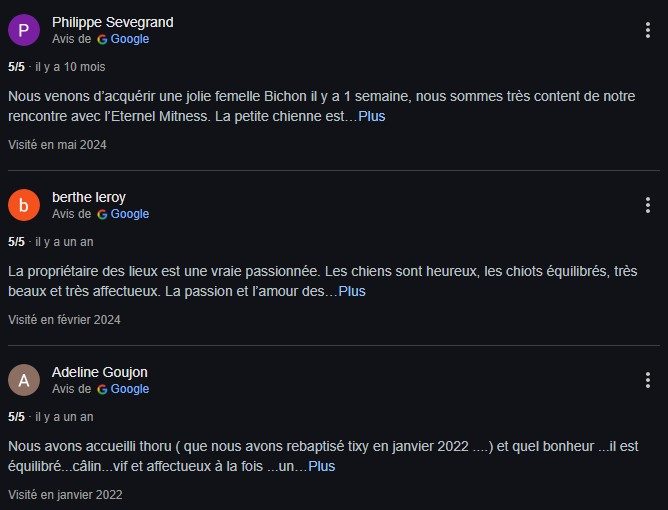Click Google text link in berthe's review

coord(130,214)
